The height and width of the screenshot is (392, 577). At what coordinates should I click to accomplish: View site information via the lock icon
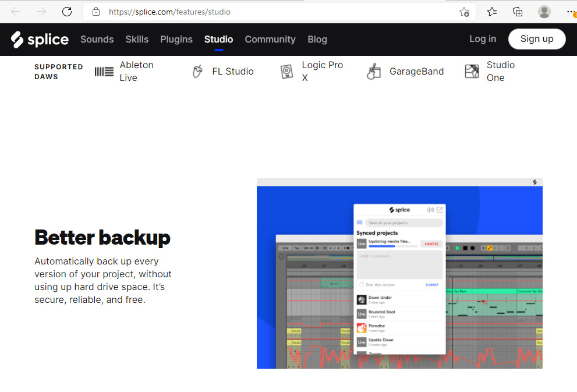[x=96, y=12]
